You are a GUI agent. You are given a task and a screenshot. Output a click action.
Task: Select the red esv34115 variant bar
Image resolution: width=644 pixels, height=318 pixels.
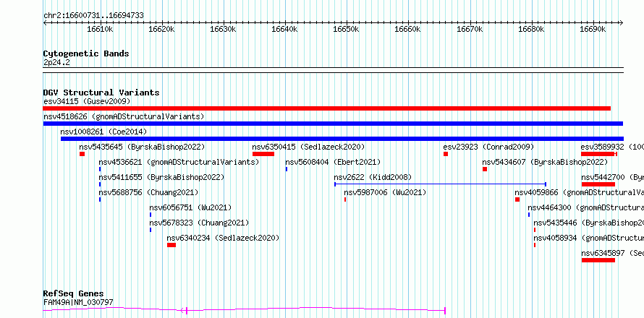pos(327,108)
